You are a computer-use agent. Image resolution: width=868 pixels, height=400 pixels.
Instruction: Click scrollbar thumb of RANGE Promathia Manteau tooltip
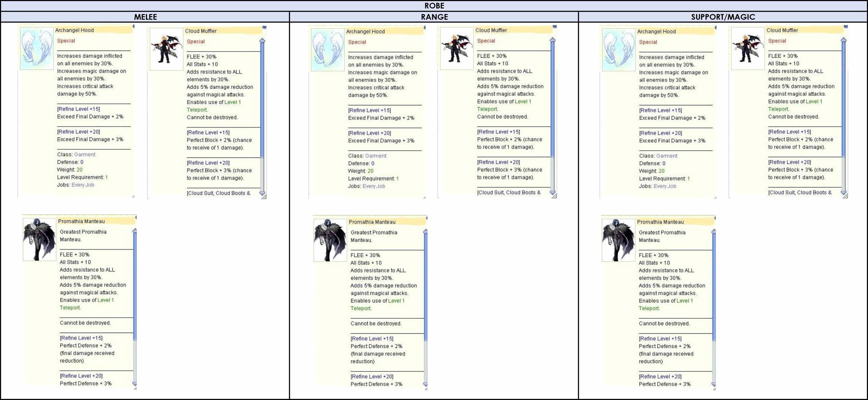pyautogui.click(x=426, y=287)
